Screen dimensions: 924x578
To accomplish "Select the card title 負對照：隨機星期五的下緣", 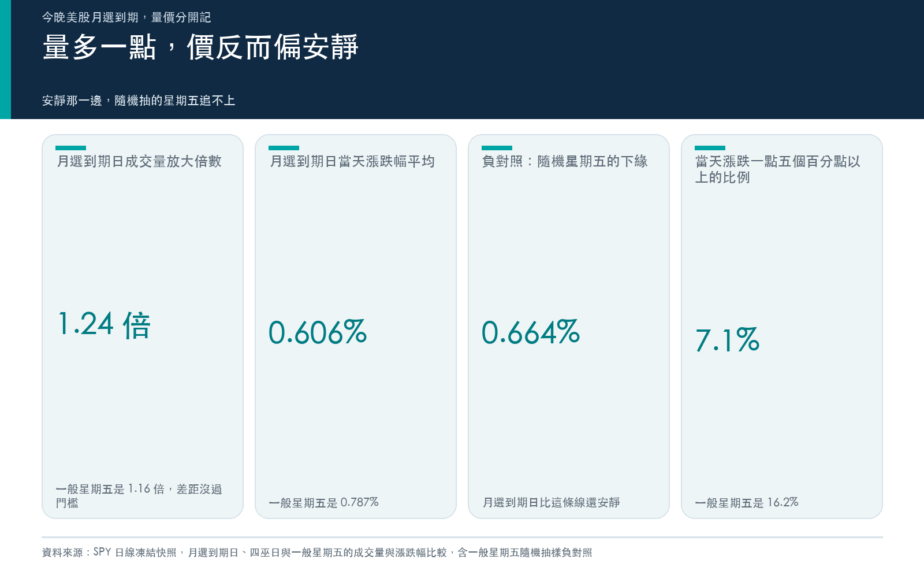I will (x=565, y=161).
